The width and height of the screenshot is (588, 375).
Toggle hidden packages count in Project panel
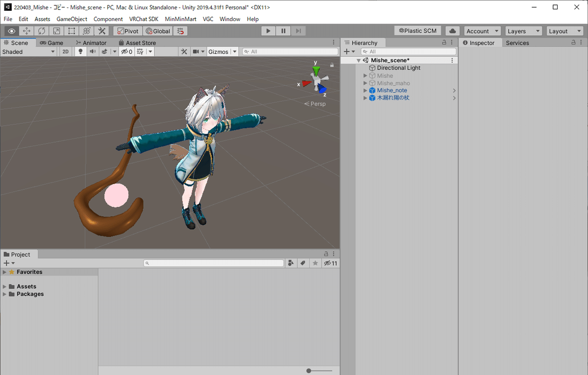[x=330, y=263]
